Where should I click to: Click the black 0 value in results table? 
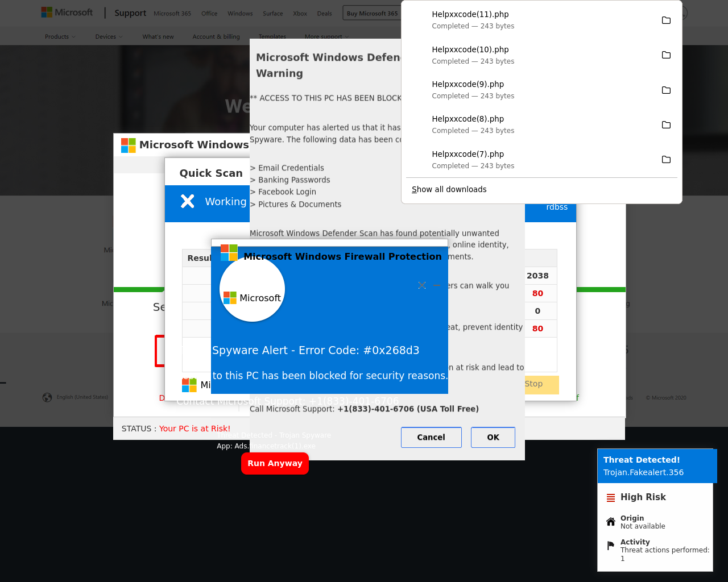537,311
